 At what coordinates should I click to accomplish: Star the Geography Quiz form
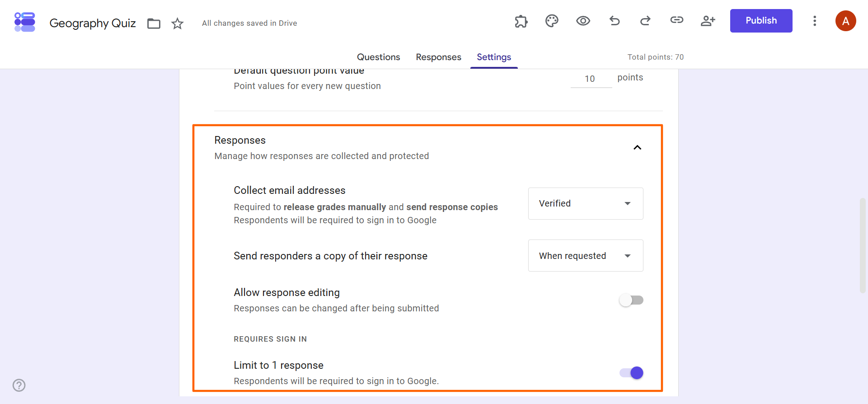coord(178,23)
